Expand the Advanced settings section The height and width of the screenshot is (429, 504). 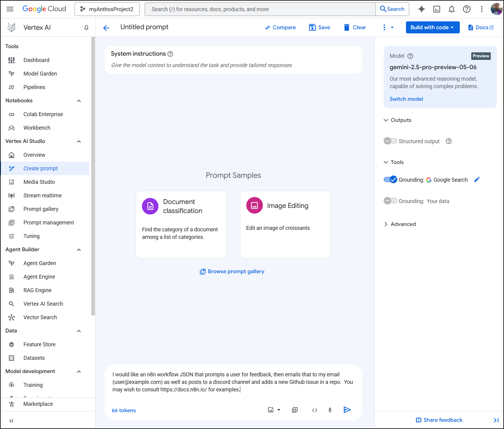coord(386,224)
